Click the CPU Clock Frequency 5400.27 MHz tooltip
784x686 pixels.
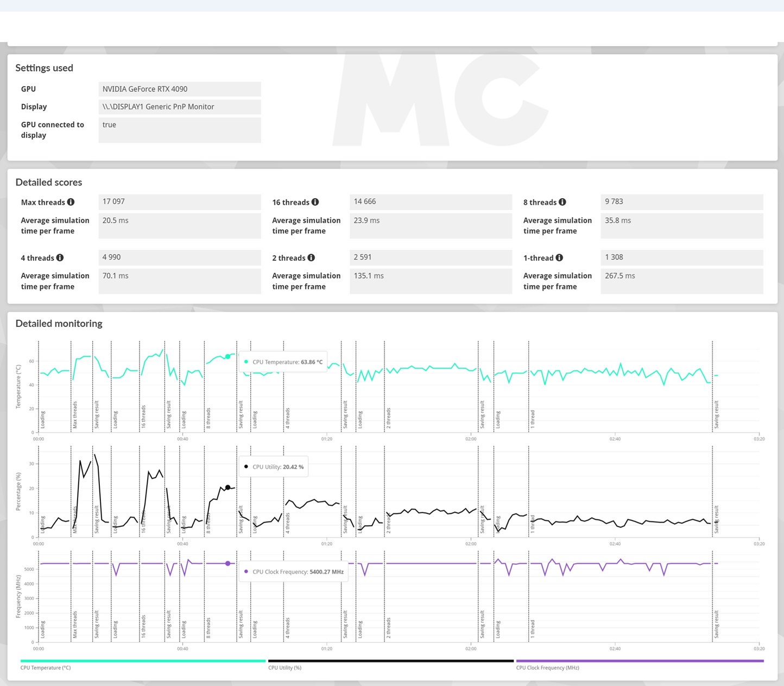click(293, 571)
